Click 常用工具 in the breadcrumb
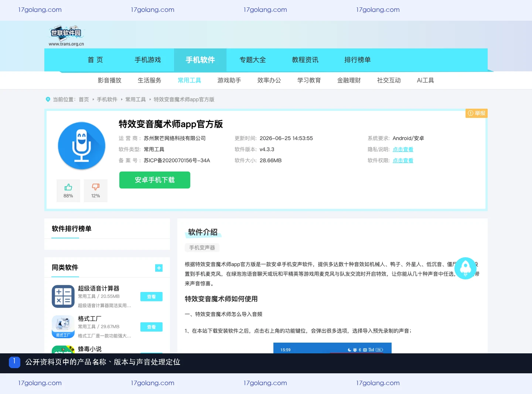The height and width of the screenshot is (394, 532). 136,99
